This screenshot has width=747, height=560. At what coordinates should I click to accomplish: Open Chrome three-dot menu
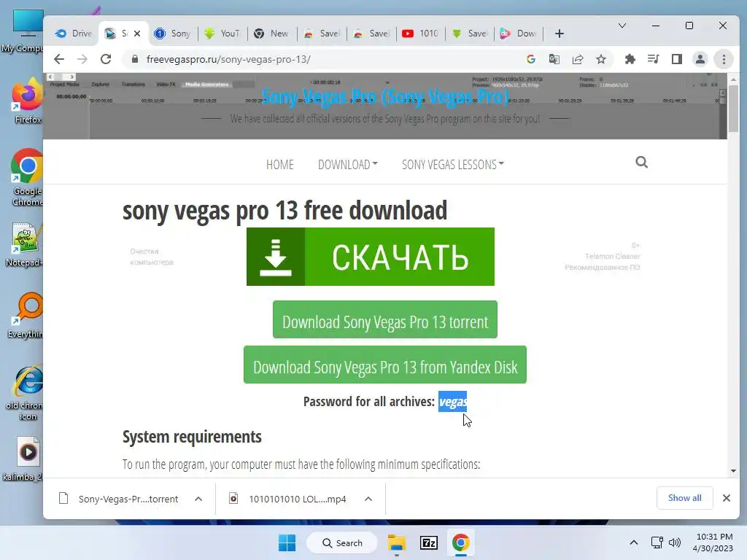pos(724,59)
